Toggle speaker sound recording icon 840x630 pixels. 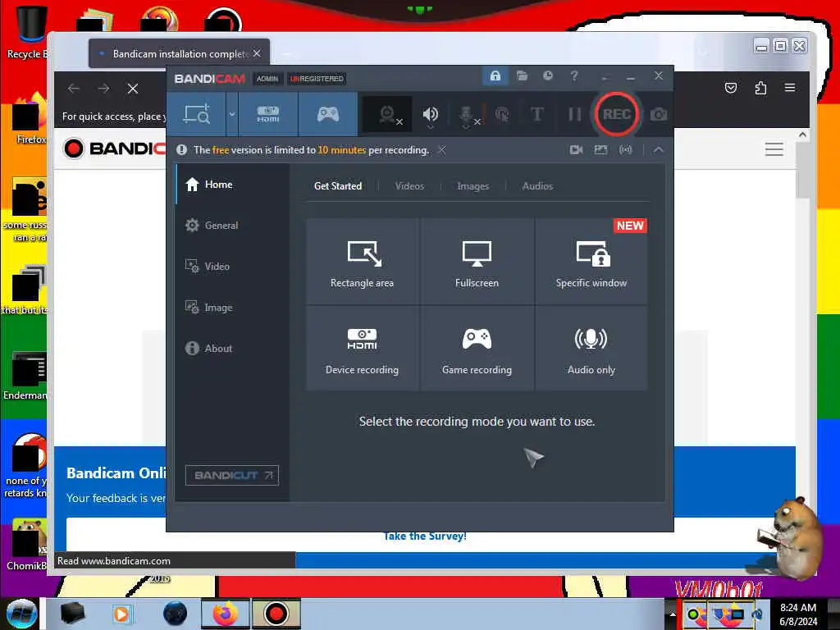tap(430, 114)
